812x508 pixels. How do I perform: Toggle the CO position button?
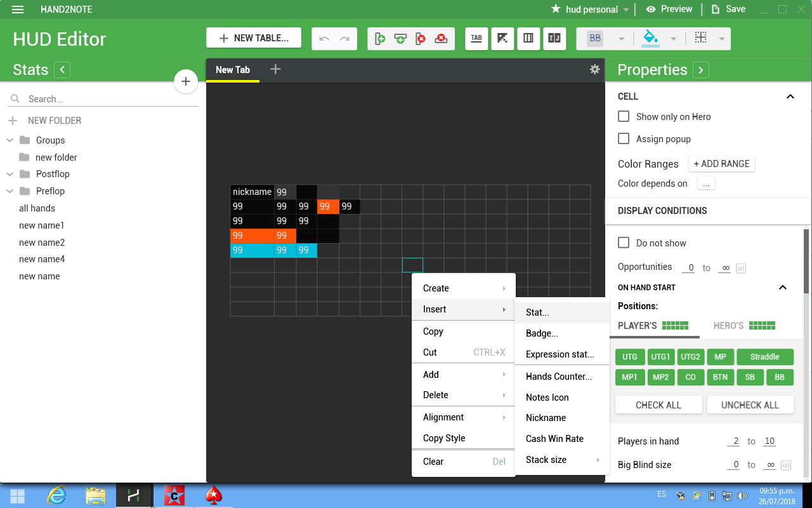(x=690, y=377)
